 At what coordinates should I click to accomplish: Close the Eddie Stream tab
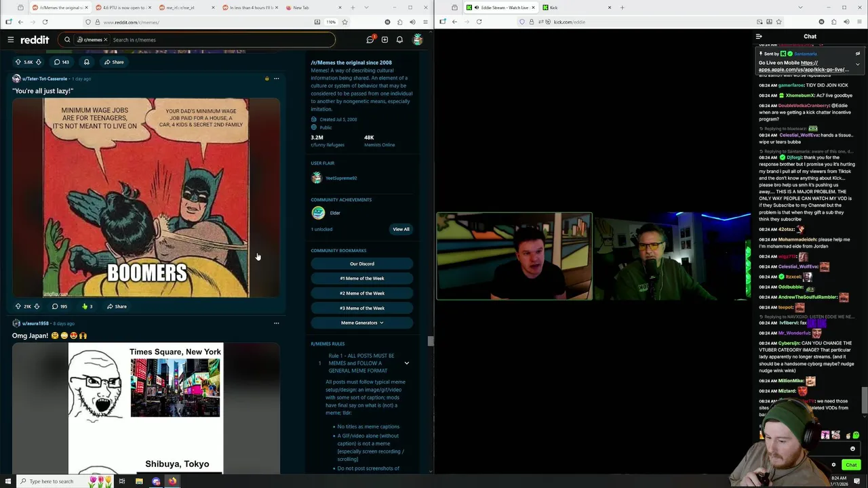[x=533, y=7]
